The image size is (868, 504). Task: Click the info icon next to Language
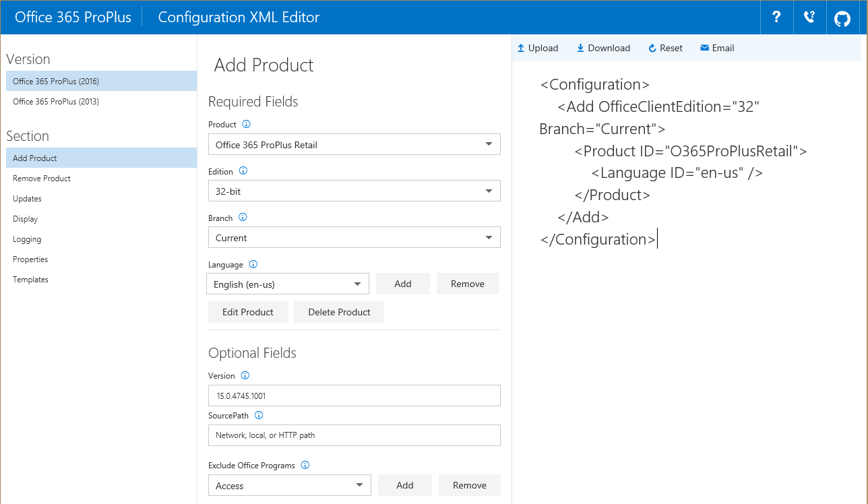click(253, 265)
